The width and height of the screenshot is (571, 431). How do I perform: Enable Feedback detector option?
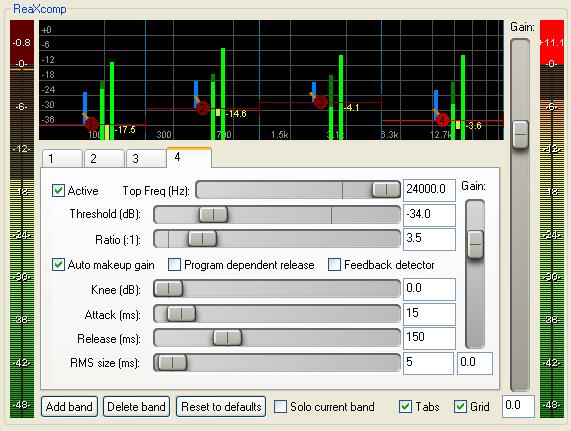click(x=334, y=265)
